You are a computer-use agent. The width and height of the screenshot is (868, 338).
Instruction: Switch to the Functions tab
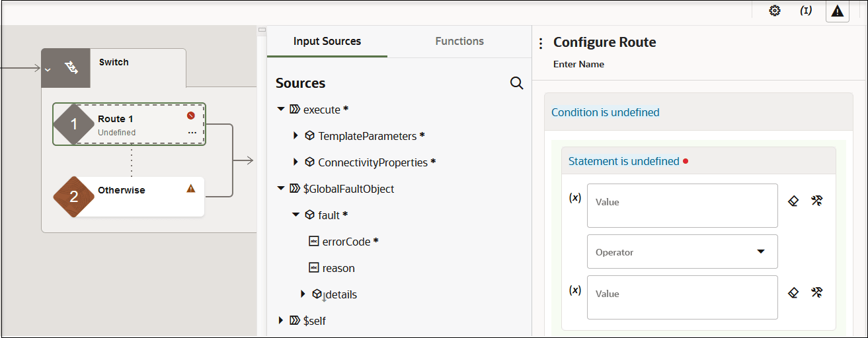(x=459, y=42)
